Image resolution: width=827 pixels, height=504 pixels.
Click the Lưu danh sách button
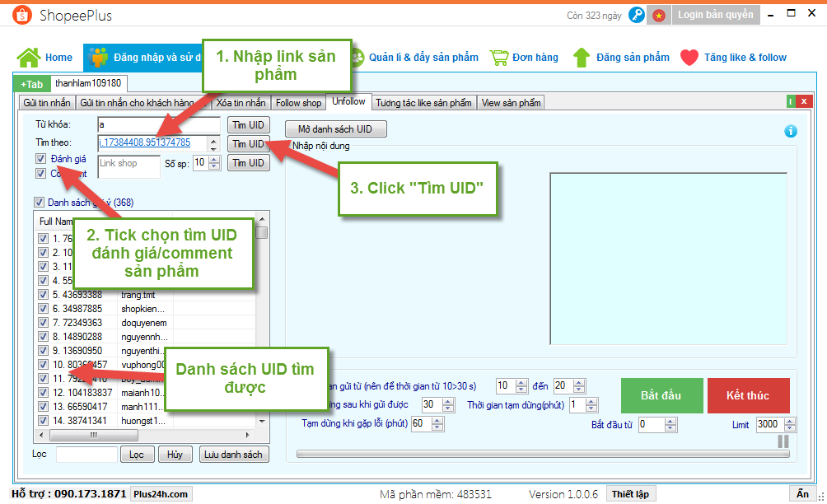click(234, 455)
